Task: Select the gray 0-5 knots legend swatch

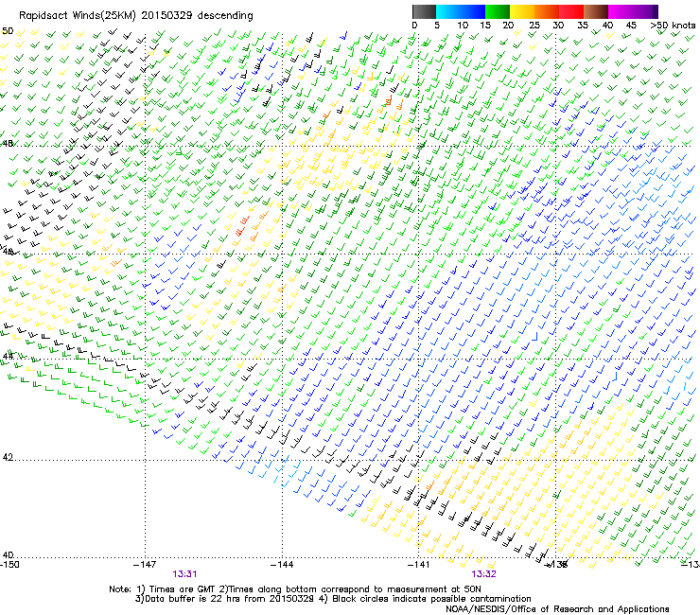Action: [x=424, y=11]
